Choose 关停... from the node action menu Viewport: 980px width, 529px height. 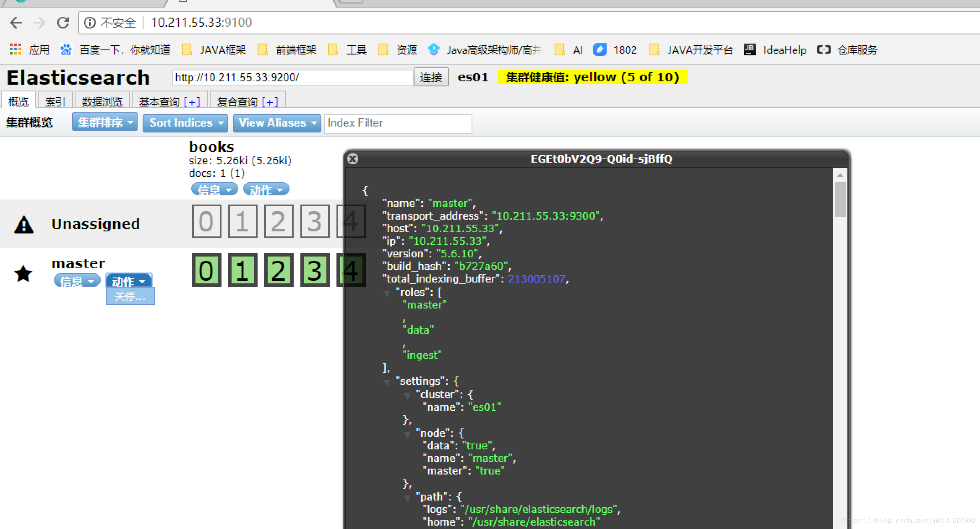coord(130,296)
